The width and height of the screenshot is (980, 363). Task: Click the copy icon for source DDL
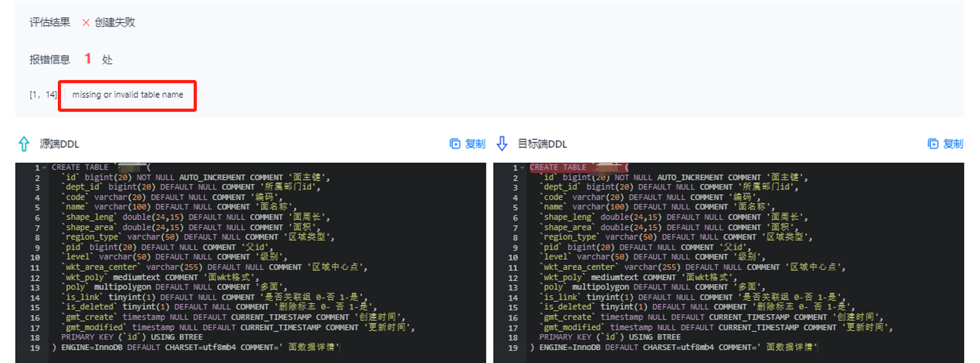click(x=455, y=144)
